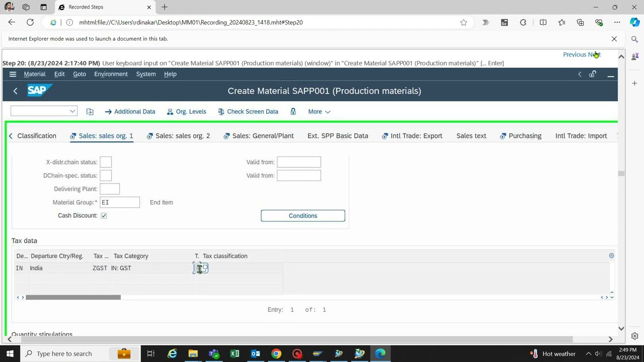Switch to Sales text tab
644x362 pixels.
tap(471, 136)
